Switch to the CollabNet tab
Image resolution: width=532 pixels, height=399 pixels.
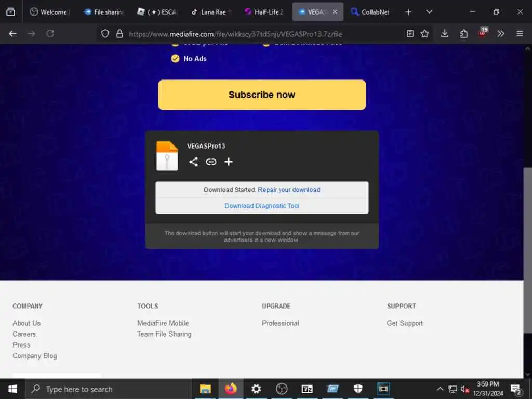click(x=371, y=12)
